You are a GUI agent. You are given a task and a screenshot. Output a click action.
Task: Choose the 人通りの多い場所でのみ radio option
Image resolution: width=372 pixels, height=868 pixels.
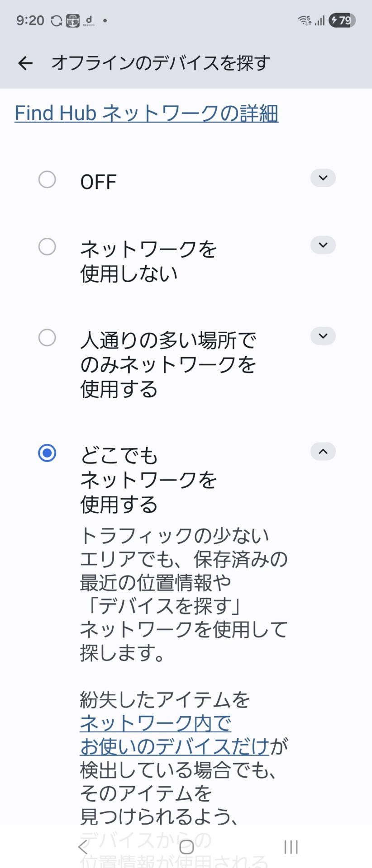coord(47,338)
